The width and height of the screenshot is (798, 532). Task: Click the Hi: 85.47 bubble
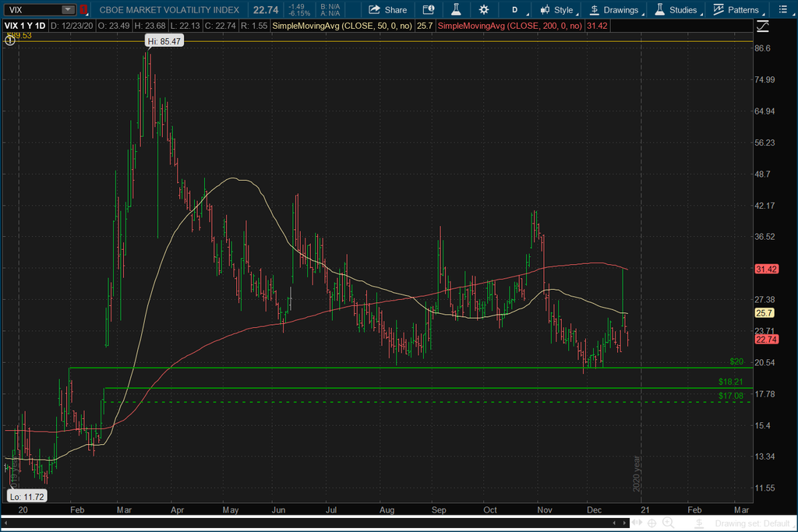[x=164, y=41]
